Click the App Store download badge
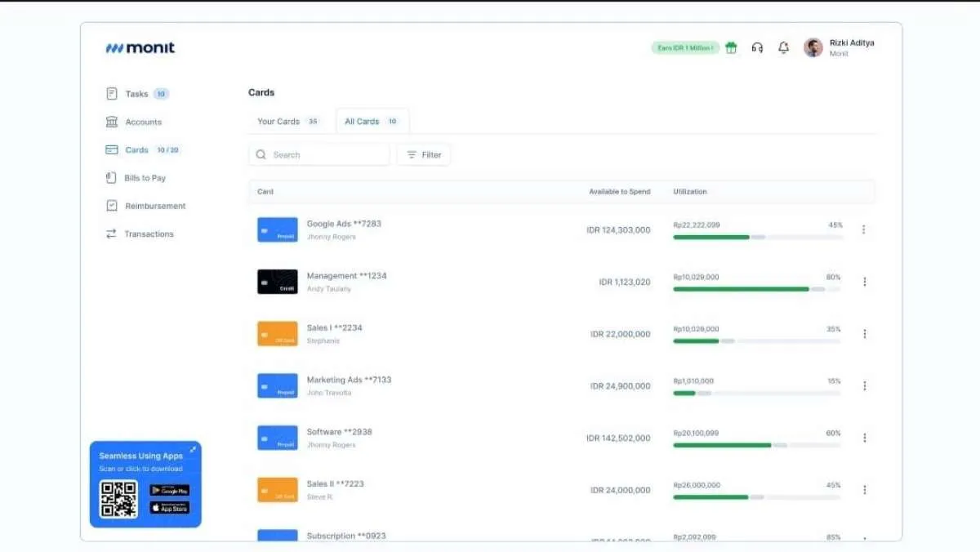This screenshot has height=552, width=980. 169,508
